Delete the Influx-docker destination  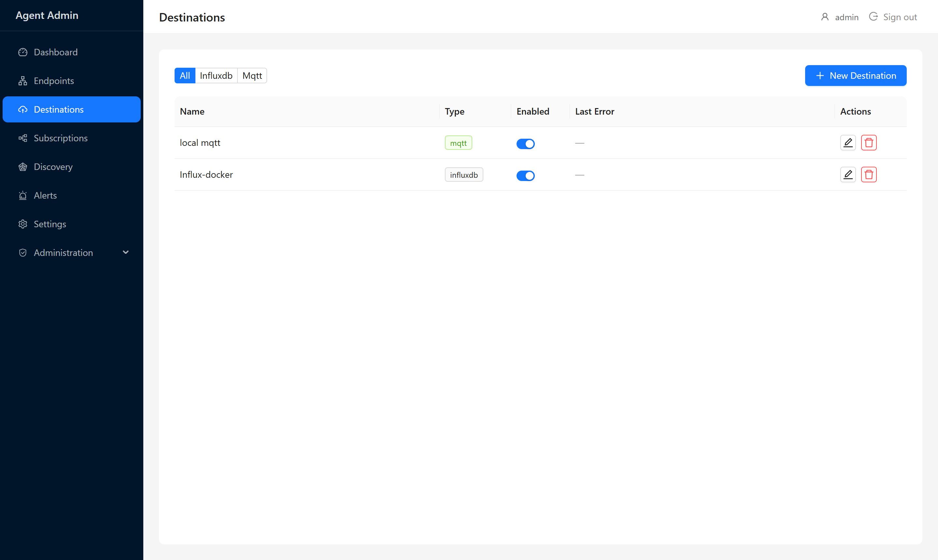click(869, 175)
